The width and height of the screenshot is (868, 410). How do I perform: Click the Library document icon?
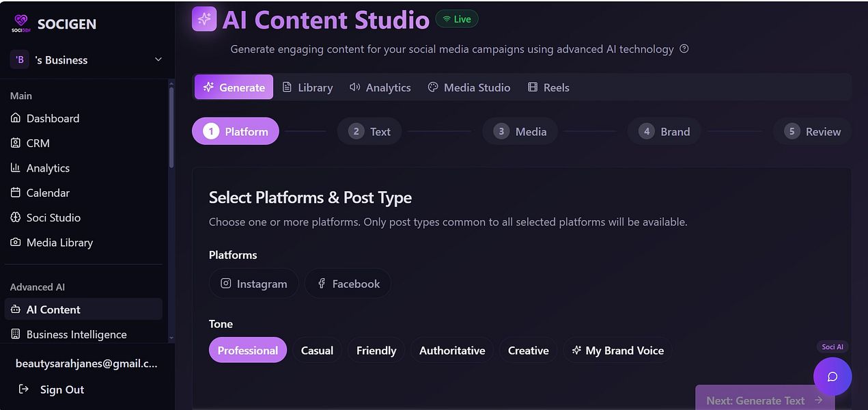tap(287, 87)
